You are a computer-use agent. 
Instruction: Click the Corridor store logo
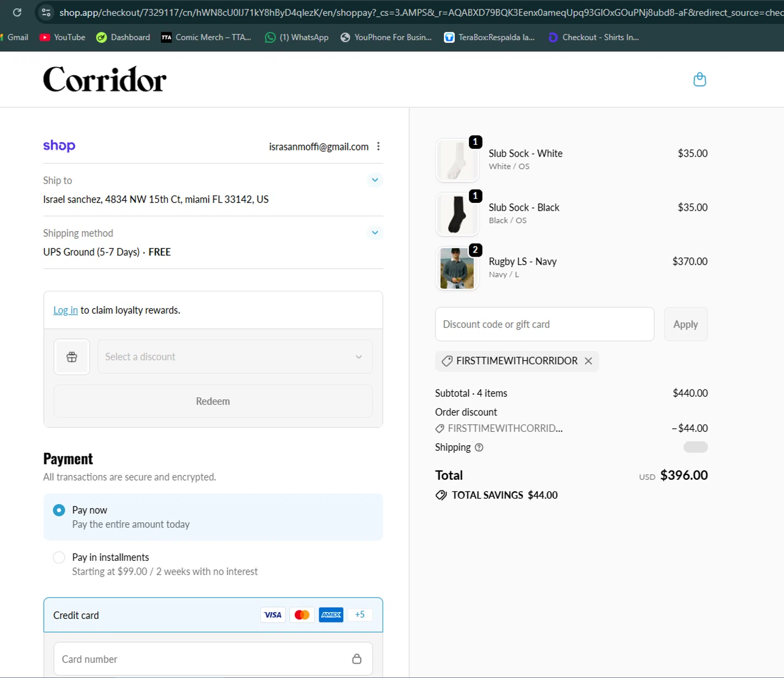[x=105, y=79]
